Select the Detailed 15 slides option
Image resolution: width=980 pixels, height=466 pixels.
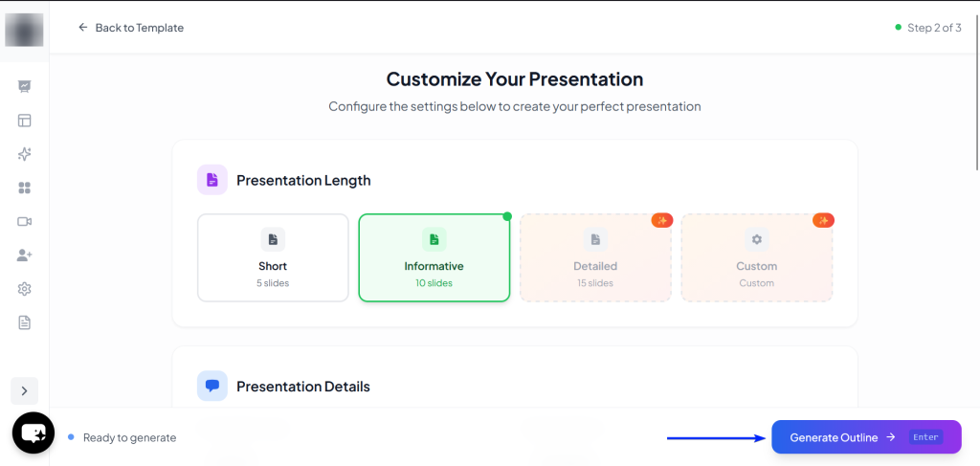click(595, 257)
